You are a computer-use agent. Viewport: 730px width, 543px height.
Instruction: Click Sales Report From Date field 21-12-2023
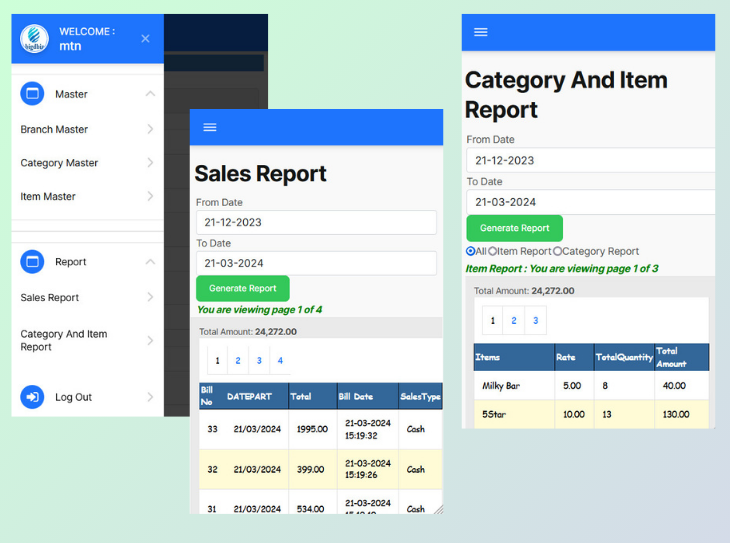tap(316, 222)
